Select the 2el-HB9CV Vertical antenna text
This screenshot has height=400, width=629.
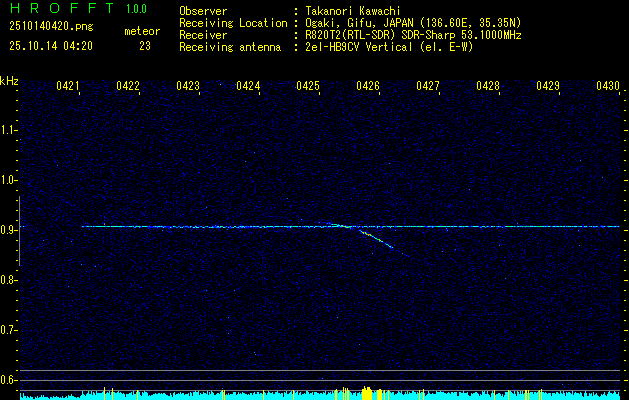[x=387, y=47]
